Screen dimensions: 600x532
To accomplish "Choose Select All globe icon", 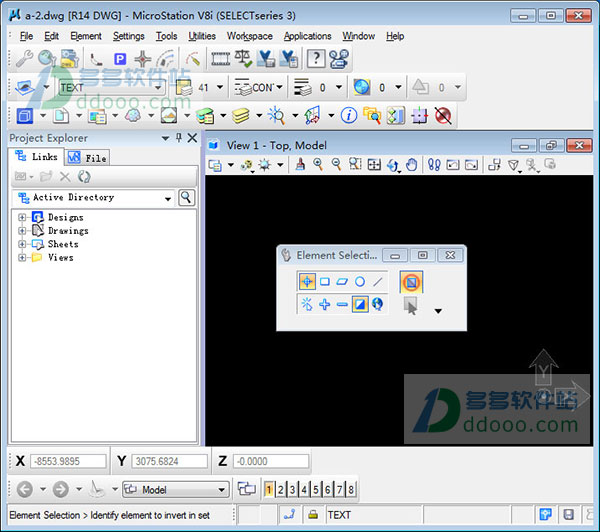I will [378, 304].
